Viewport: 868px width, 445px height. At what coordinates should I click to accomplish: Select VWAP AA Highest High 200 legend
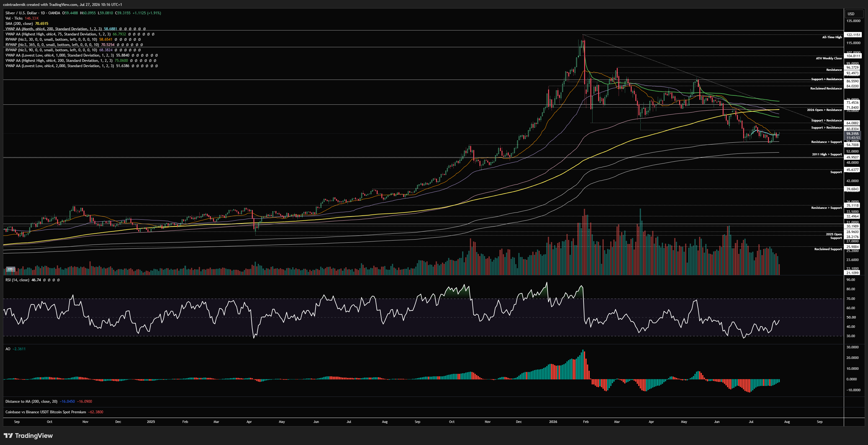click(59, 60)
